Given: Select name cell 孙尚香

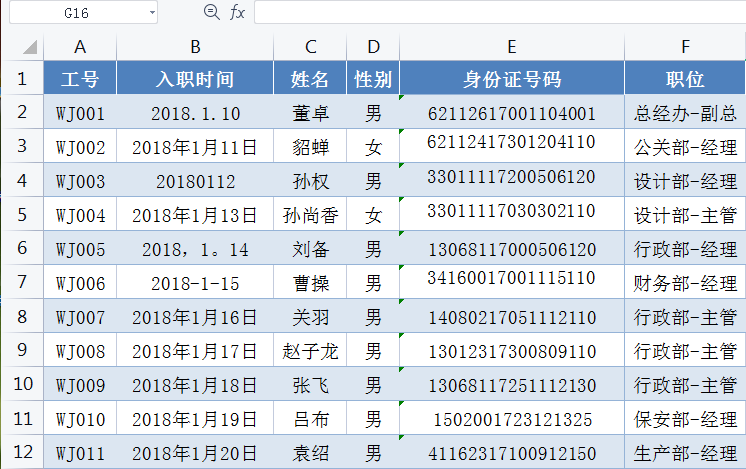Looking at the screenshot, I should [310, 214].
